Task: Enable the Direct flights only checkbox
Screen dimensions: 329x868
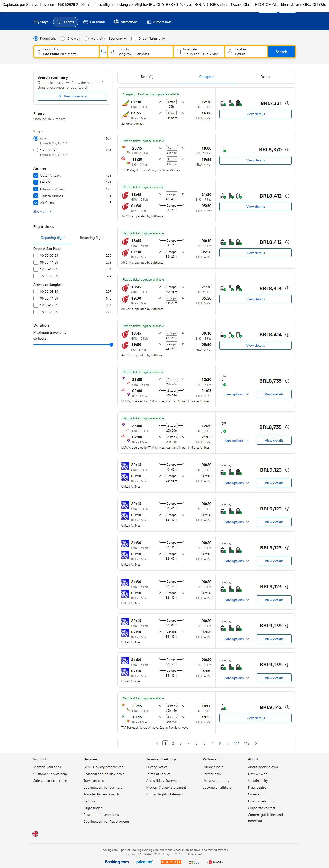Action: click(x=134, y=38)
